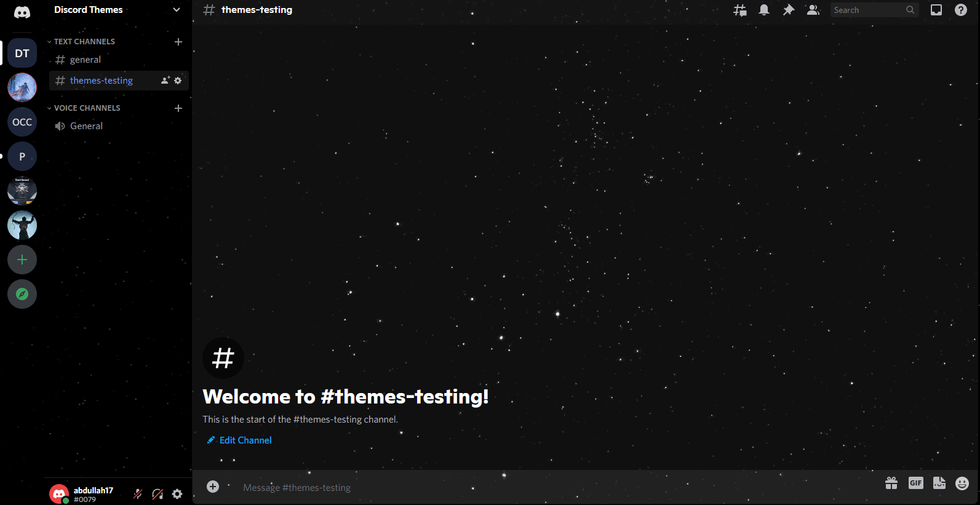Collapse the VOICE CHANNELS category
Screen dimensions: 980x505
tap(84, 108)
